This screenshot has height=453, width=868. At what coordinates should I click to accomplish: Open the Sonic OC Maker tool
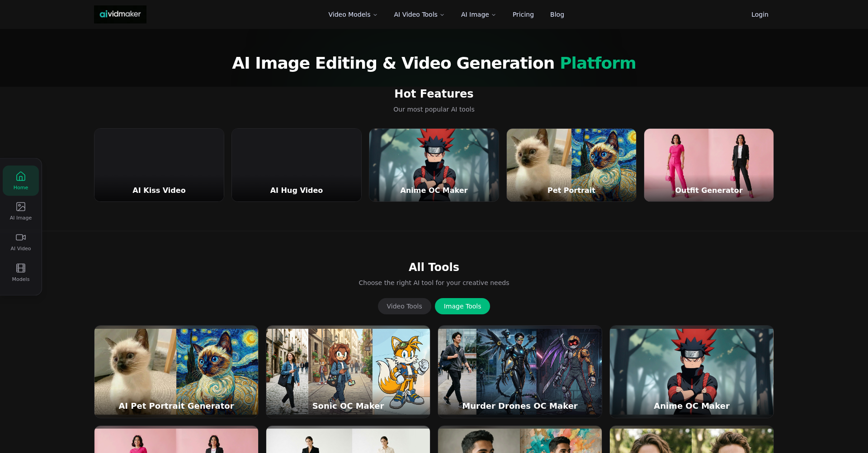click(348, 371)
